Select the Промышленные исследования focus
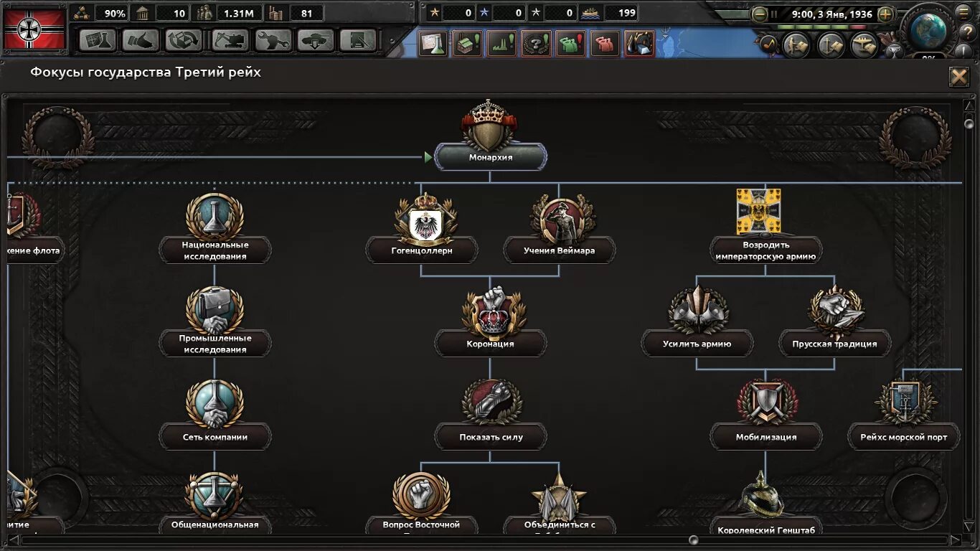The height and width of the screenshot is (551, 980). coord(215,344)
